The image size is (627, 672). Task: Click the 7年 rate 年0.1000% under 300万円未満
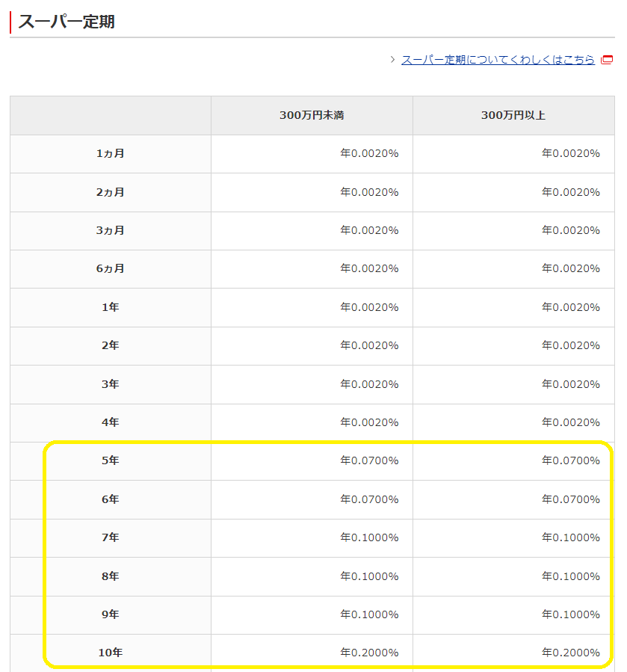[369, 537]
